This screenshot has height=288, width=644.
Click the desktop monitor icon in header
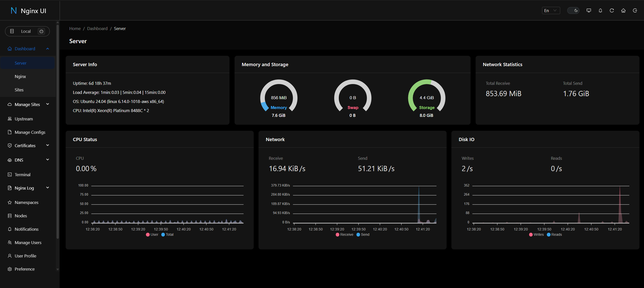589,10
